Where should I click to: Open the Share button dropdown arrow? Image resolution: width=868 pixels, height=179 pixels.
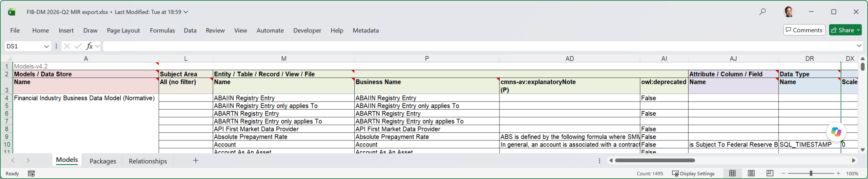pyautogui.click(x=858, y=30)
